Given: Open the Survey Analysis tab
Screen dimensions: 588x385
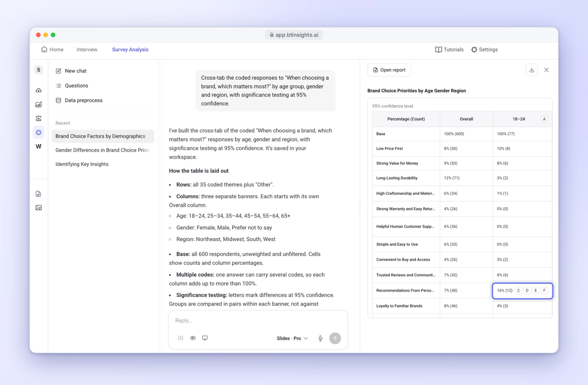Looking at the screenshot, I should (130, 50).
